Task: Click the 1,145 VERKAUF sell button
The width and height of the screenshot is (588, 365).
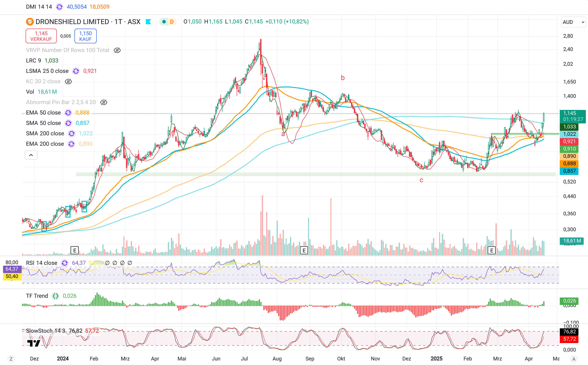Action: click(x=41, y=36)
